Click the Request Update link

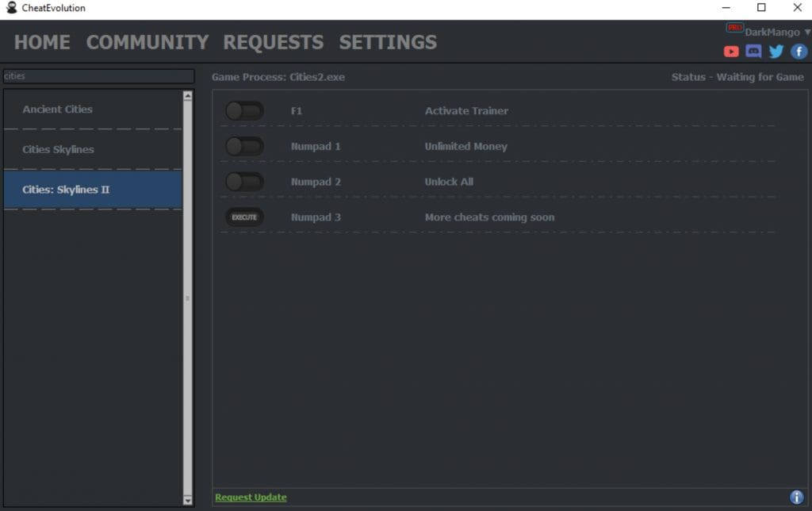(251, 497)
